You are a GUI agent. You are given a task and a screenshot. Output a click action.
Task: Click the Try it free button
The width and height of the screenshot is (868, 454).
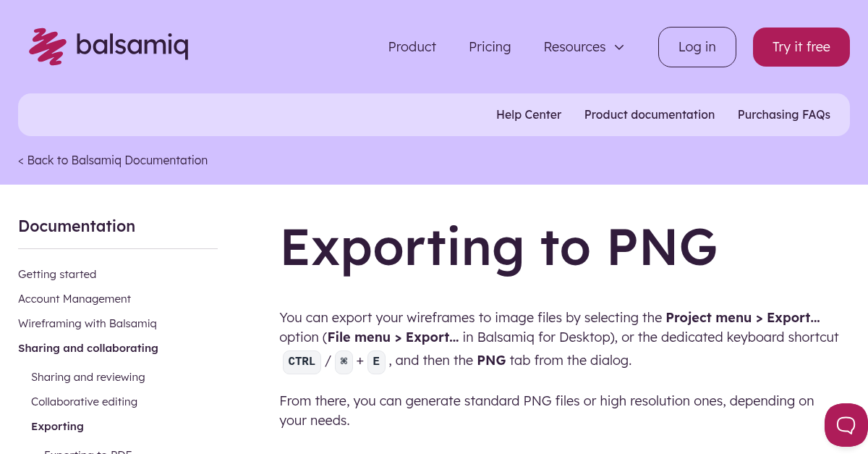click(x=801, y=46)
